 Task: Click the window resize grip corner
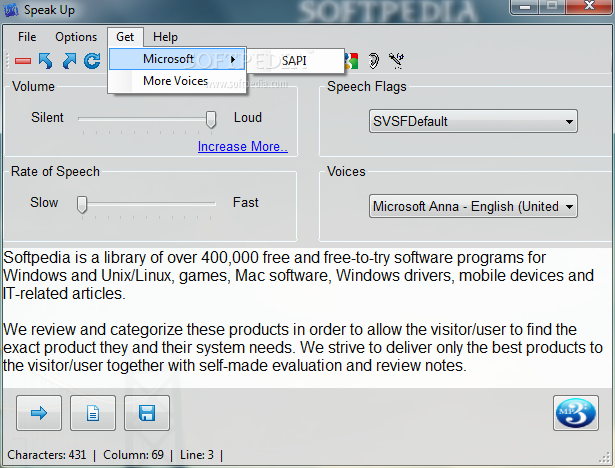(x=606, y=459)
